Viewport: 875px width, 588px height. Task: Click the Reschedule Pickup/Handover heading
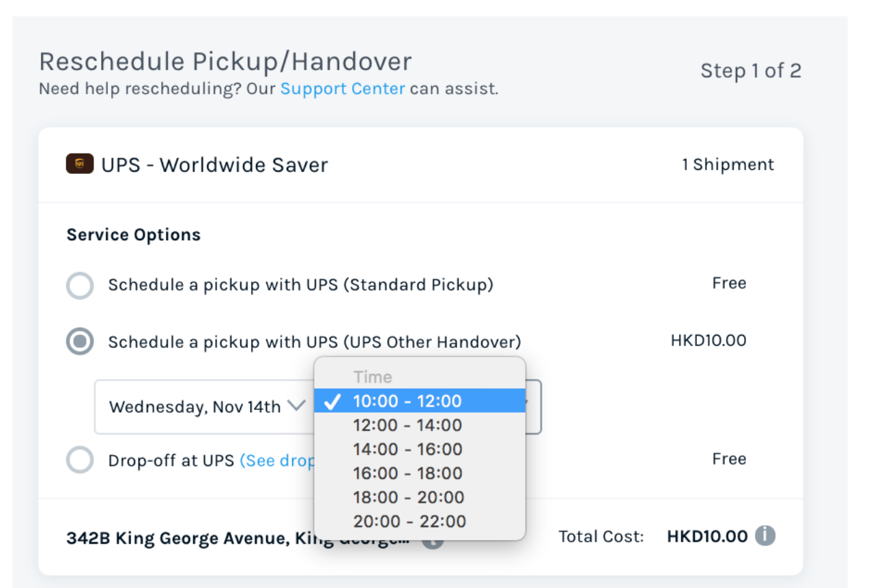[225, 62]
